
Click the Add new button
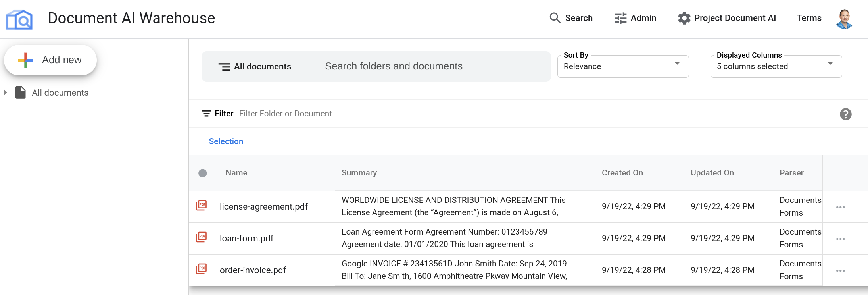(50, 60)
